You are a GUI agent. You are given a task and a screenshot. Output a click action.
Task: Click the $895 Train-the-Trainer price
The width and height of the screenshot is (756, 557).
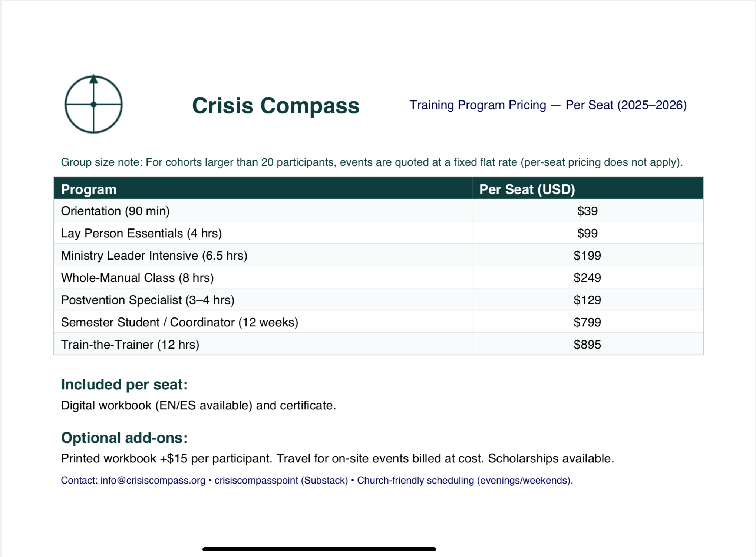pos(587,345)
